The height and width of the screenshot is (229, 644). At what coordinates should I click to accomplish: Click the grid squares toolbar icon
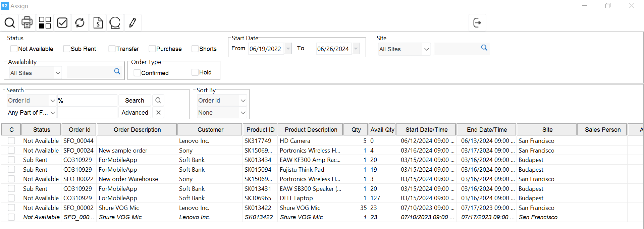(x=45, y=23)
